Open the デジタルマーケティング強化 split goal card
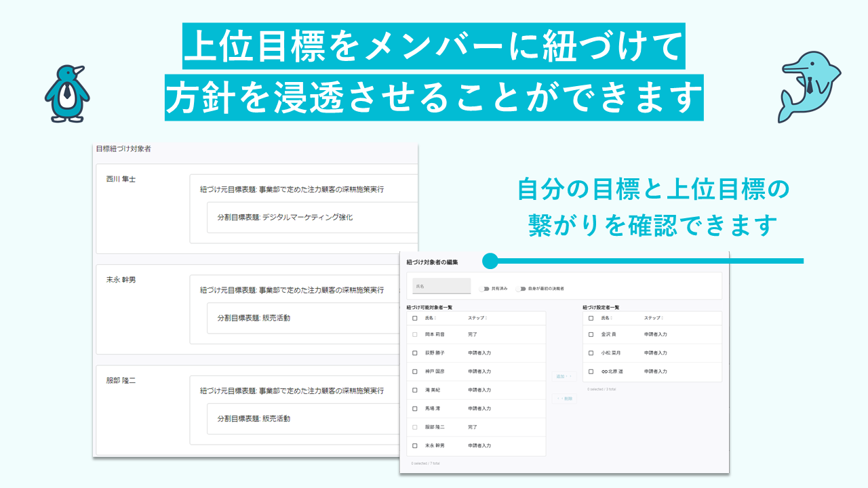 pyautogui.click(x=312, y=218)
